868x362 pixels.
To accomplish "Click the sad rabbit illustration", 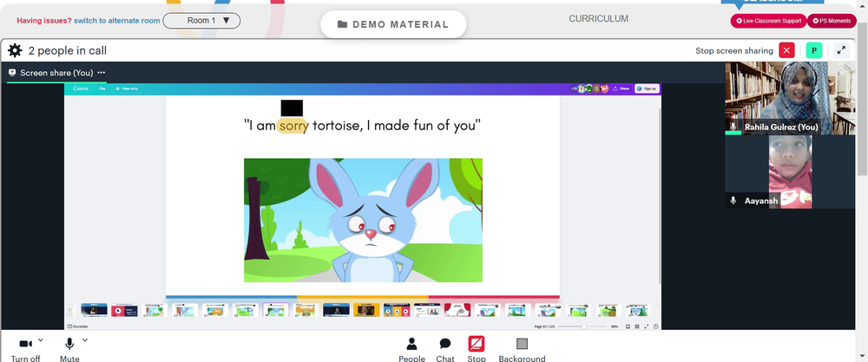I will 363,220.
